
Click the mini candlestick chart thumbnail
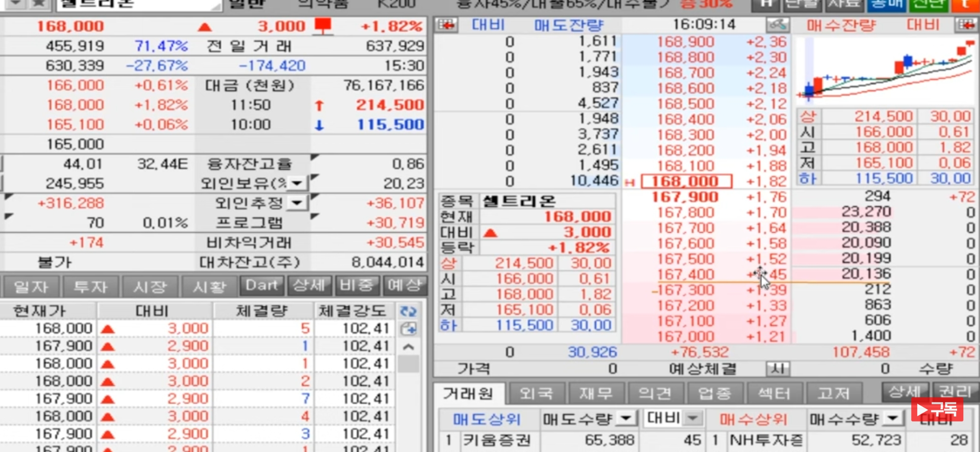[x=885, y=71]
